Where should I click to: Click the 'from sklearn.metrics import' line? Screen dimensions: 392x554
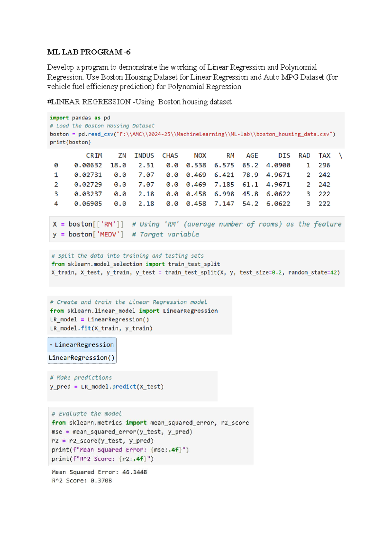(150, 423)
